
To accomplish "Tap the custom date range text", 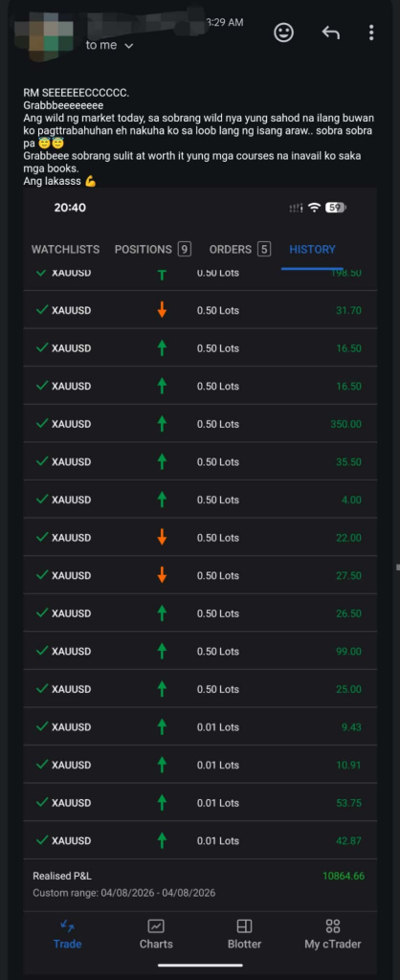I will click(123, 893).
